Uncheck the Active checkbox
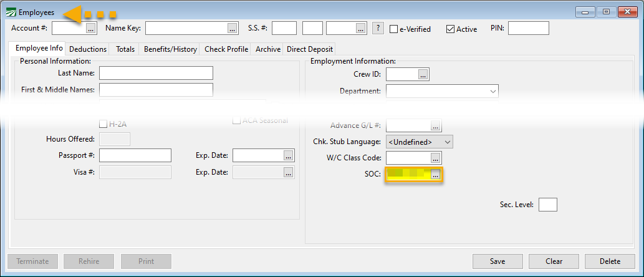644x277 pixels. [x=451, y=29]
